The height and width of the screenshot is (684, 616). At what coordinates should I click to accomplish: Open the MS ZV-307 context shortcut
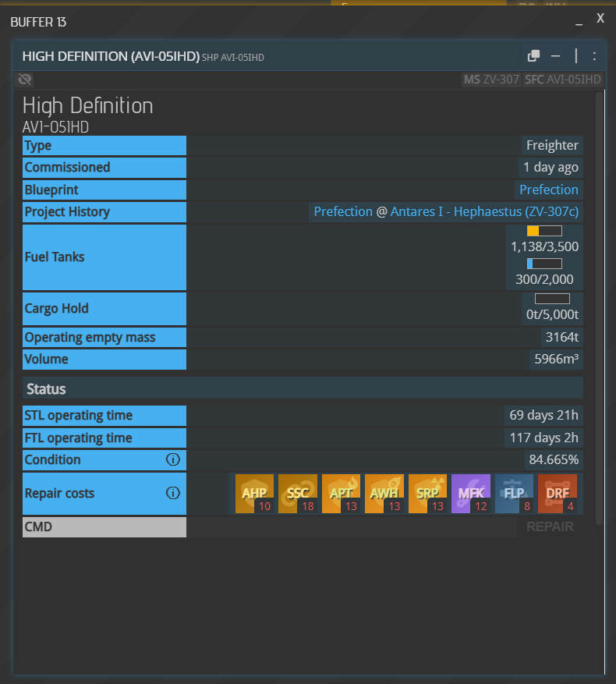491,80
